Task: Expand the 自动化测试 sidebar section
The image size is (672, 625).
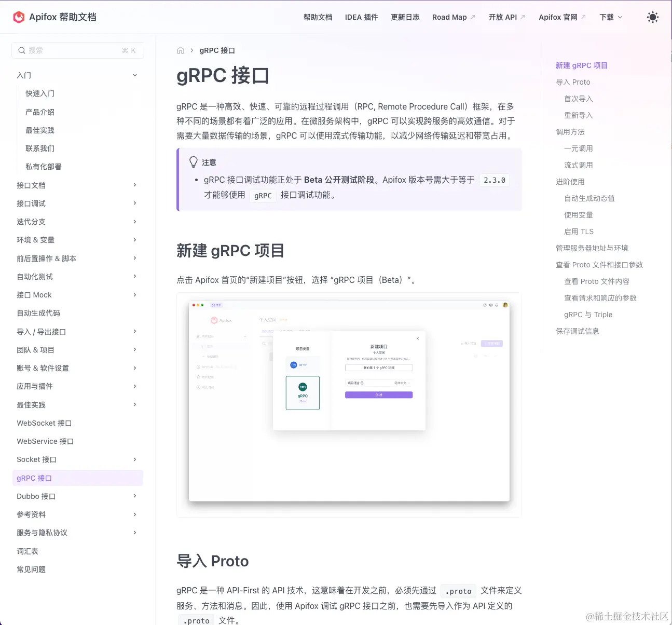Action: point(78,277)
